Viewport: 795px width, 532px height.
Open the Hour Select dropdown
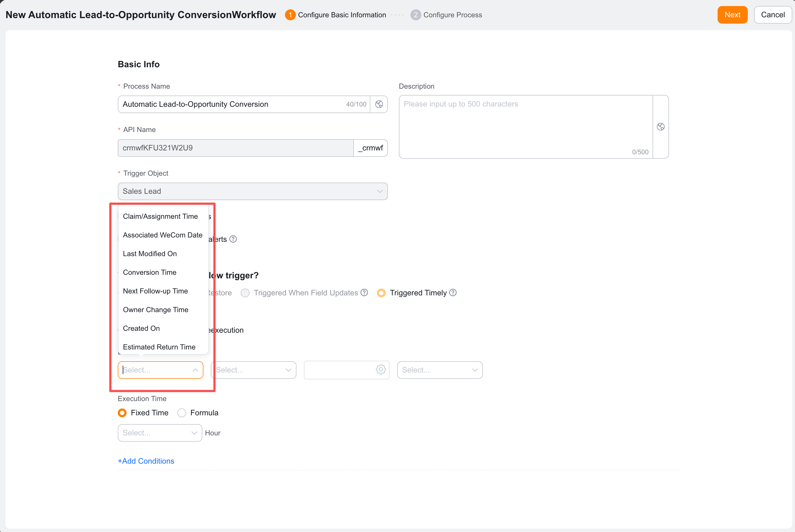(160, 433)
